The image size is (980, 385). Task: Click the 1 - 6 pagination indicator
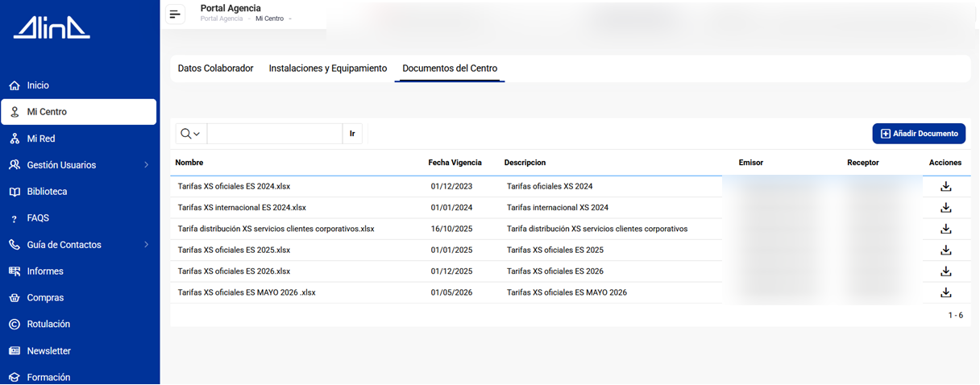pyautogui.click(x=956, y=316)
